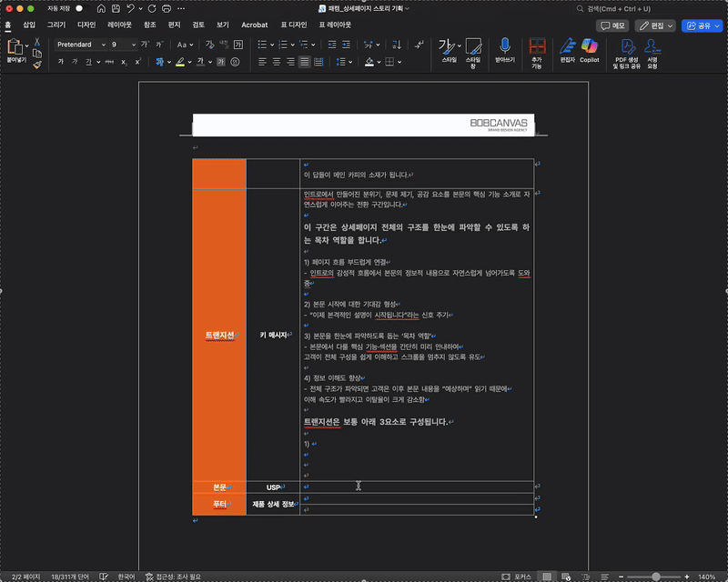The image size is (728, 582).
Task: Expand borders dropdown arrow
Action: coord(399,62)
